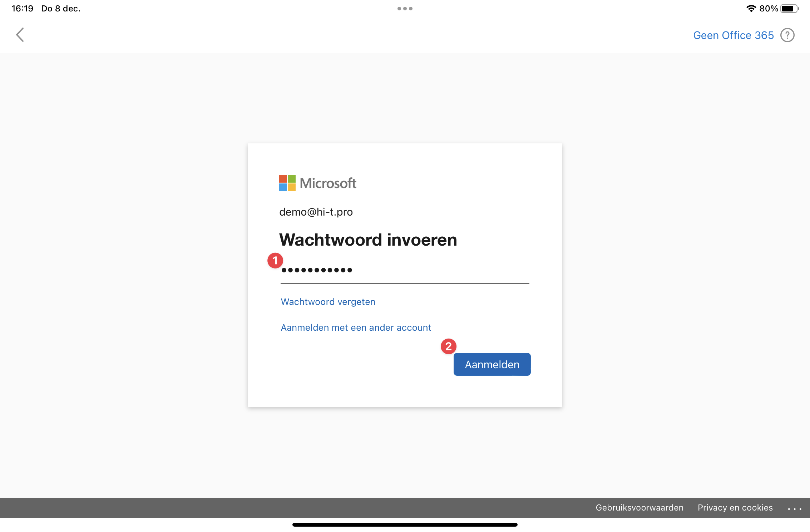Open the help question mark icon
Screen dimensions: 810x532
(787, 35)
